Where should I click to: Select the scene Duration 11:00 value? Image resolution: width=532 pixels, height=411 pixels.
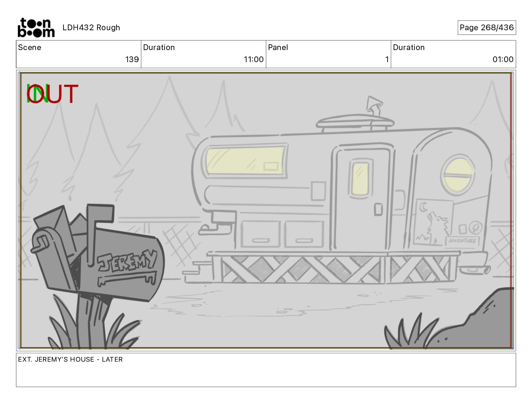coord(254,59)
